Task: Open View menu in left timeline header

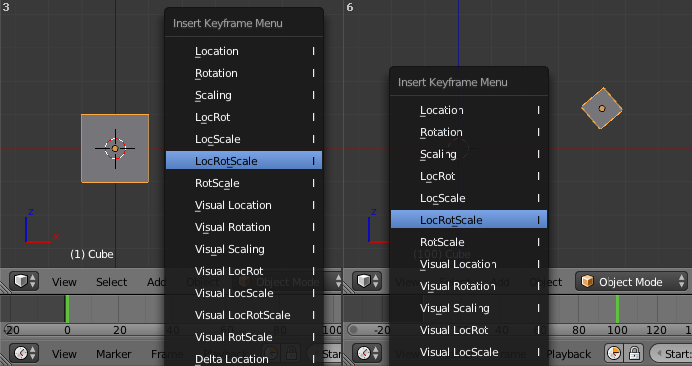Action: tap(64, 354)
